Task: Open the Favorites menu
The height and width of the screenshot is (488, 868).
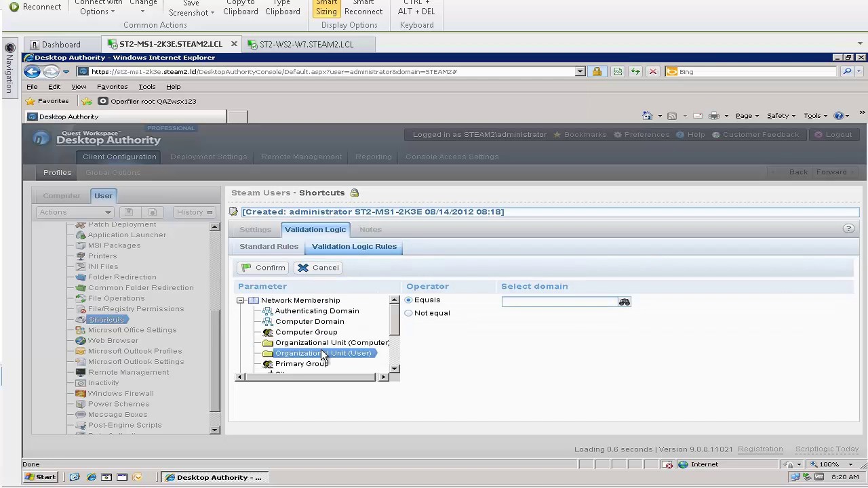Action: [112, 87]
